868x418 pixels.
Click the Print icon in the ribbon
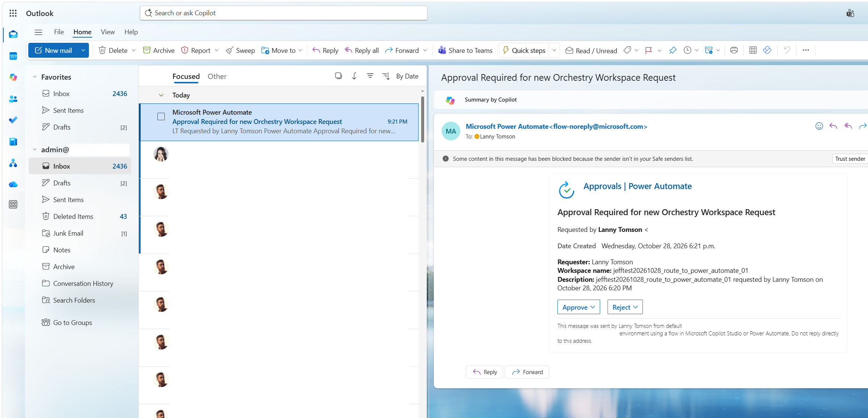[x=734, y=50]
